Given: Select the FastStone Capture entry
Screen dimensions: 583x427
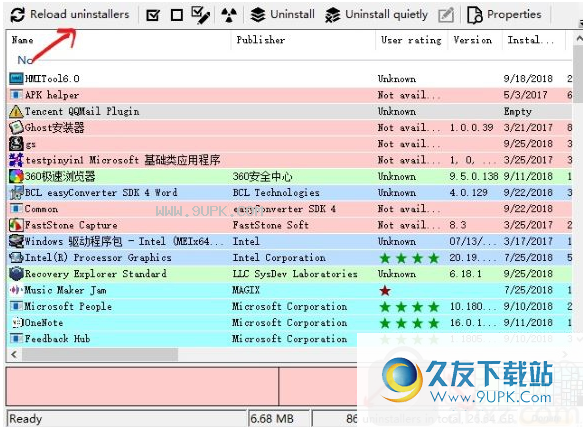Looking at the screenshot, I should pyautogui.click(x=289, y=225).
